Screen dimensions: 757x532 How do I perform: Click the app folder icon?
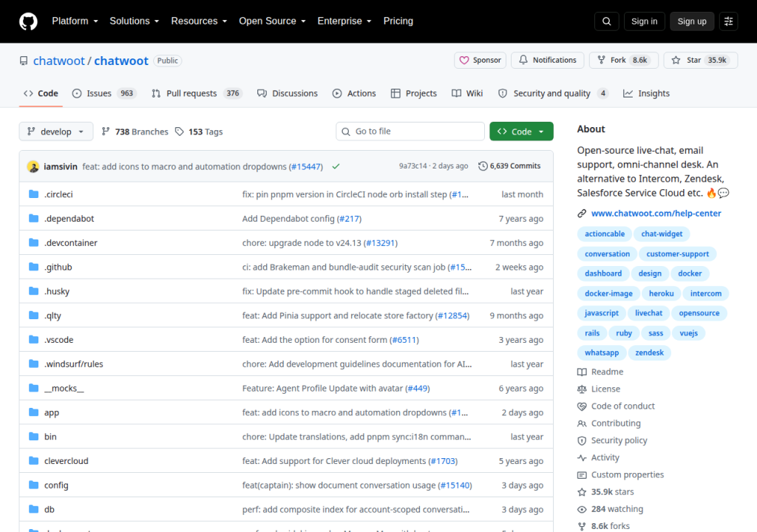[x=33, y=412]
